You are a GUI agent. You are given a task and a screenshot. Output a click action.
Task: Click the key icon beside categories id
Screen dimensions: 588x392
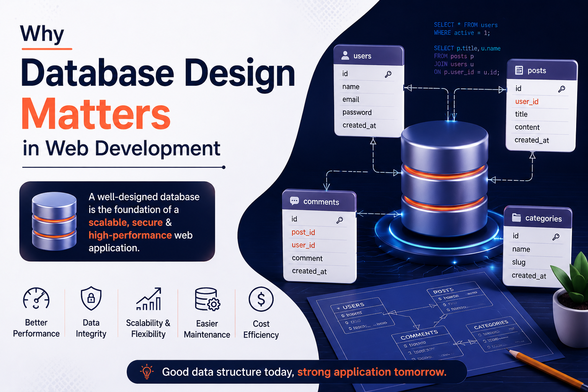click(x=556, y=237)
